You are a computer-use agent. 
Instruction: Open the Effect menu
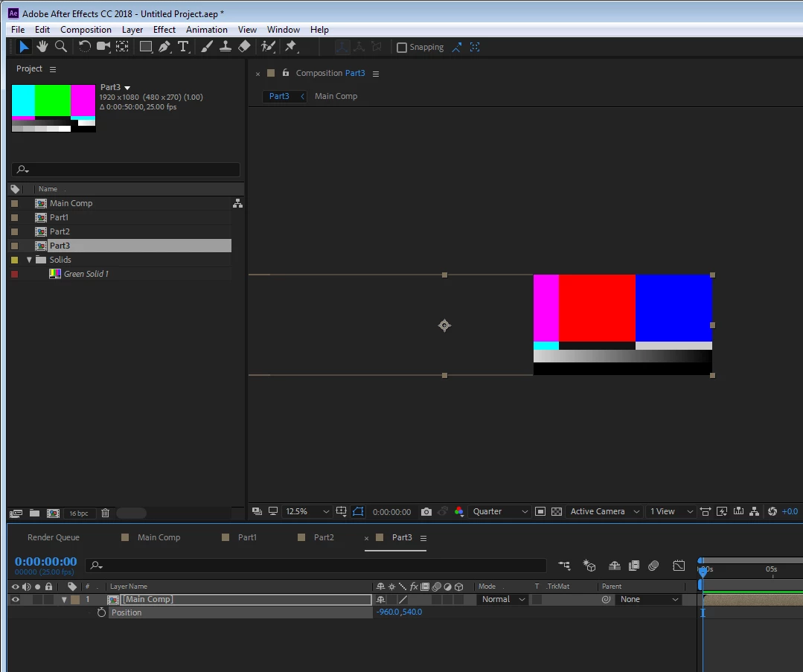[x=164, y=30]
